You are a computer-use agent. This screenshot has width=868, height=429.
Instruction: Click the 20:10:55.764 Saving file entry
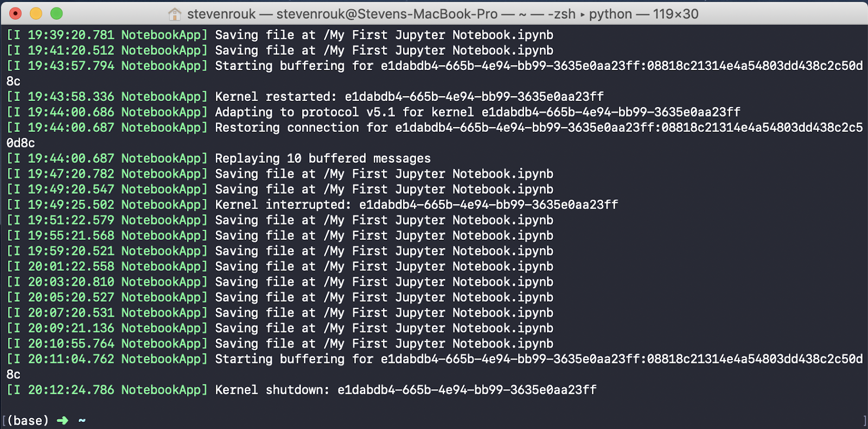(x=280, y=344)
